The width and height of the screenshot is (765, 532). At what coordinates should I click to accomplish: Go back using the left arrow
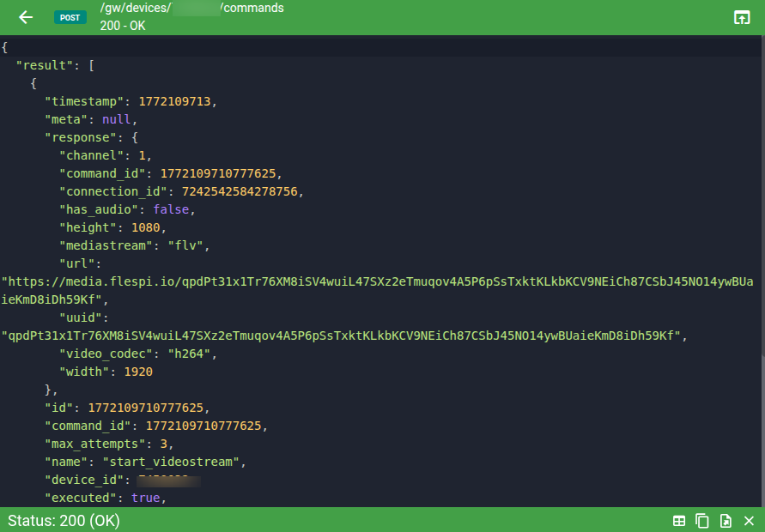[26, 17]
